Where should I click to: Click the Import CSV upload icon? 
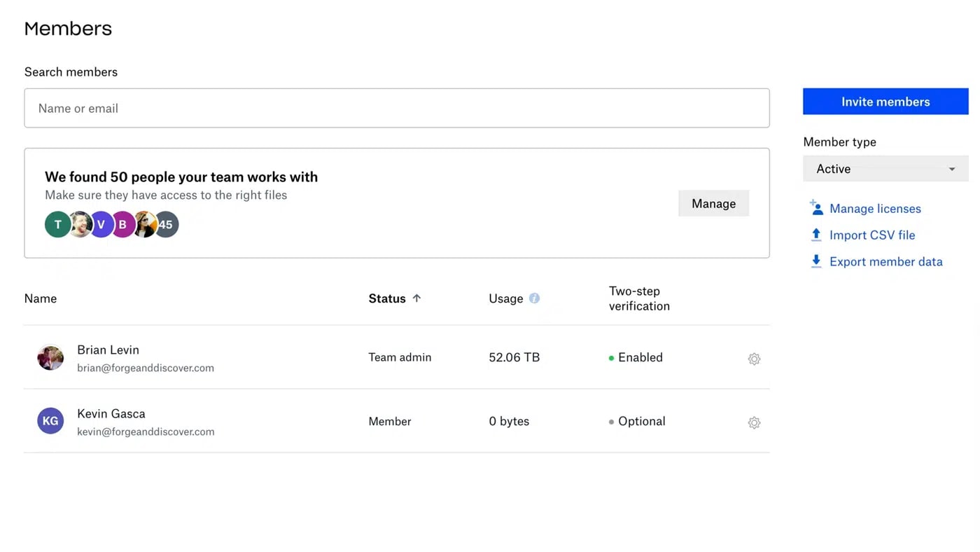(816, 235)
